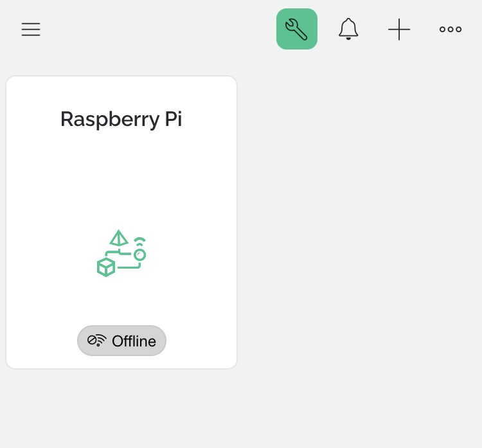Image resolution: width=482 pixels, height=448 pixels.
Task: Click the plus icon to add device
Action: pyautogui.click(x=399, y=29)
